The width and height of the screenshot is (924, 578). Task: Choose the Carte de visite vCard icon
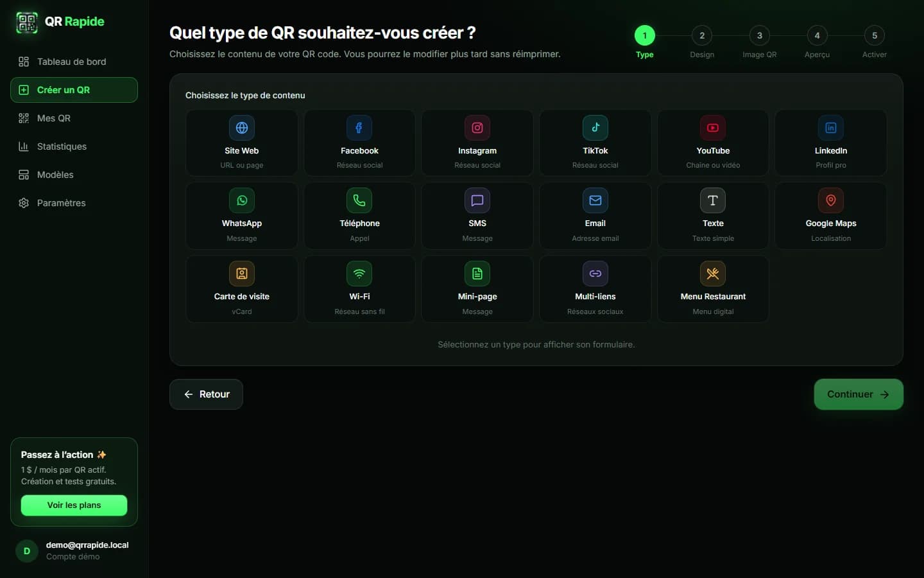point(242,274)
